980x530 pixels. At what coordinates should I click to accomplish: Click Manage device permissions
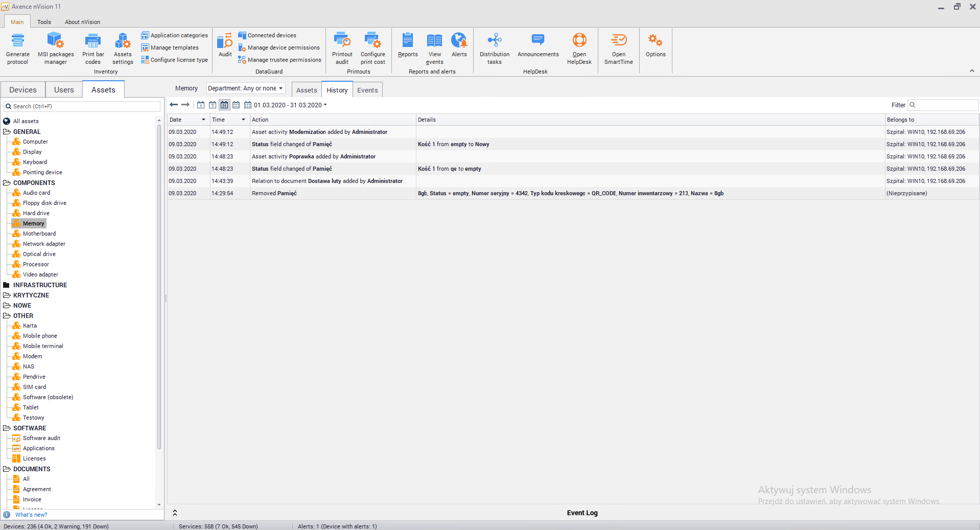tap(283, 48)
